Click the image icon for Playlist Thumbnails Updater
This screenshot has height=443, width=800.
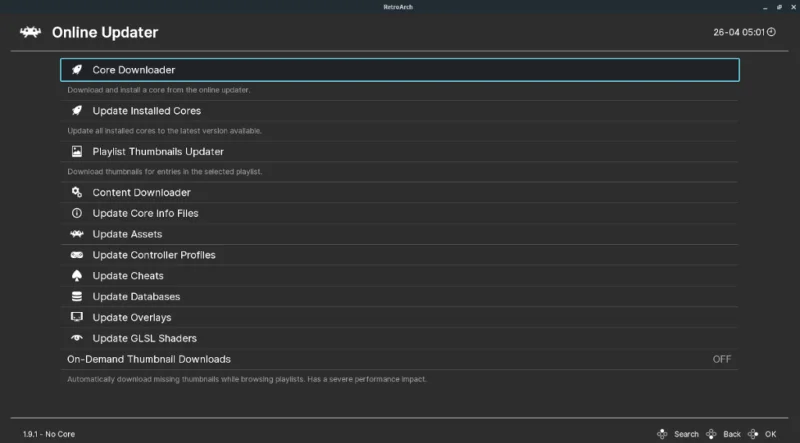pos(77,152)
